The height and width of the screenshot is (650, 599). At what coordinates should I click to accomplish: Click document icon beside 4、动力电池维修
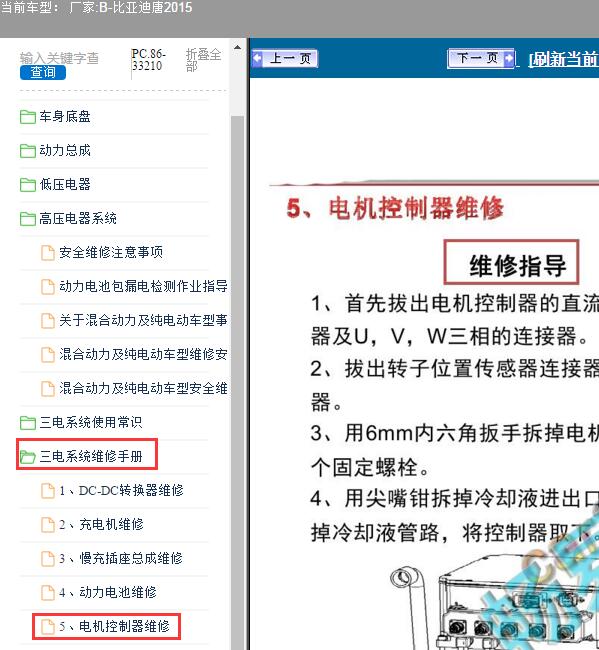tap(48, 593)
